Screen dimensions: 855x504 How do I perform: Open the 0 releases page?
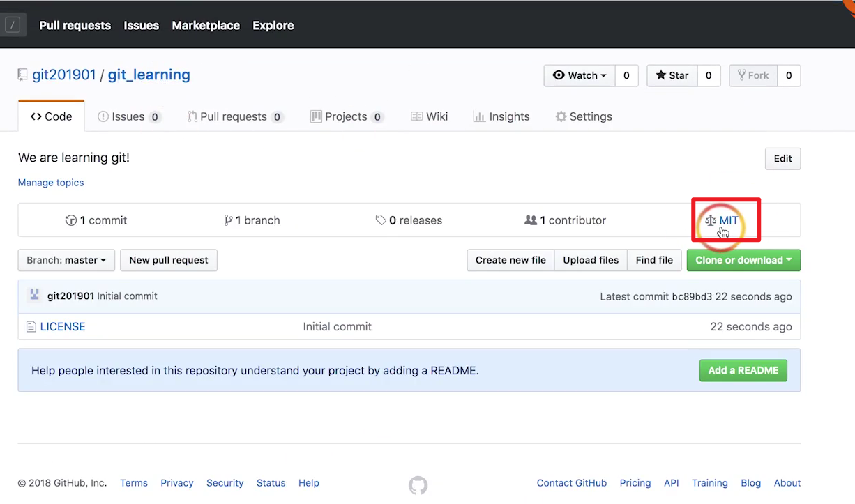409,220
